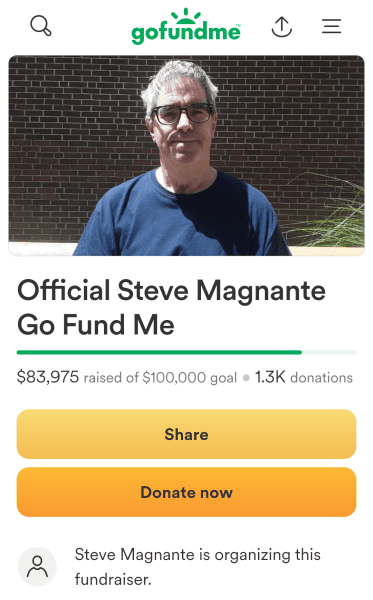Tap the grey dot separator before 1.3K
This screenshot has width=373, height=600.
pos(246,378)
